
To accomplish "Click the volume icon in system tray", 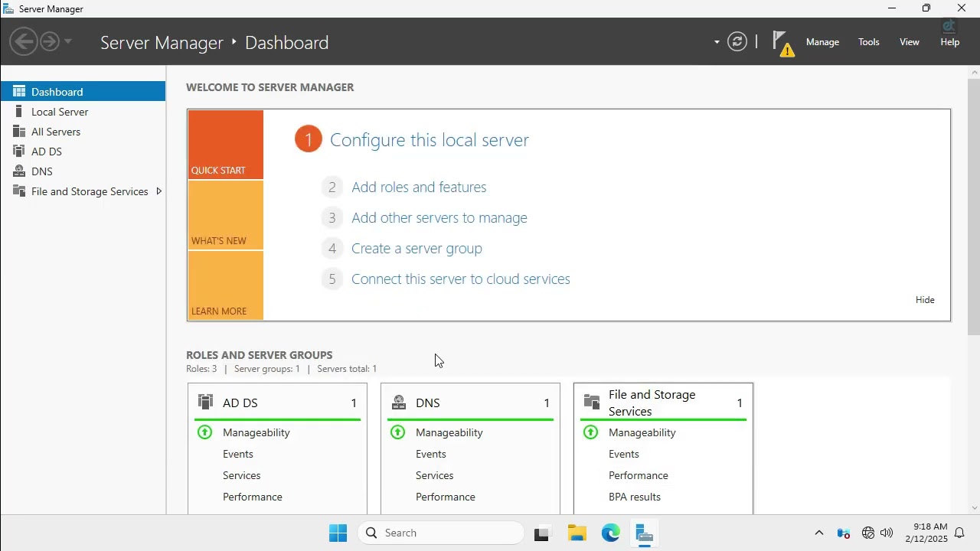I will click(x=887, y=533).
